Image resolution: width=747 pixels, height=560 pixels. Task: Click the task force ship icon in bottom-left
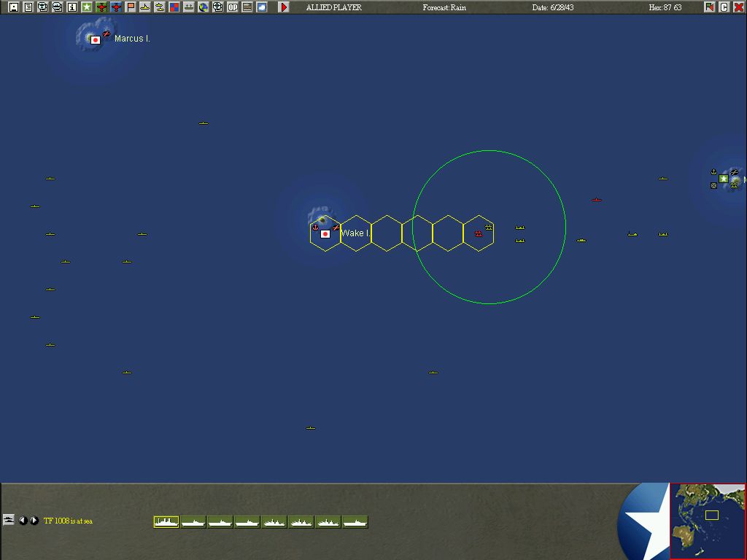9,520
